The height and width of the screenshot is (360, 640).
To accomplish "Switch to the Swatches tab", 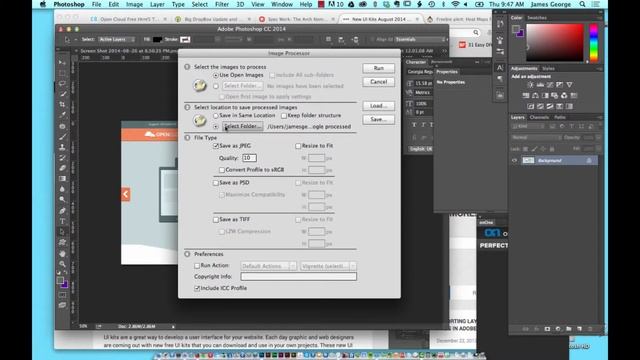I will pyautogui.click(x=537, y=18).
